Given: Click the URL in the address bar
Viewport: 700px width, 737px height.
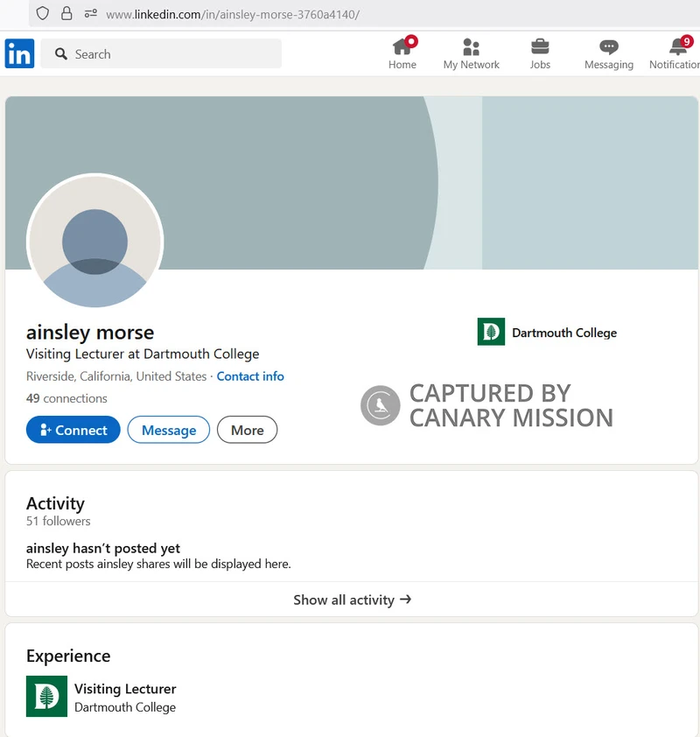Looking at the screenshot, I should click(233, 15).
